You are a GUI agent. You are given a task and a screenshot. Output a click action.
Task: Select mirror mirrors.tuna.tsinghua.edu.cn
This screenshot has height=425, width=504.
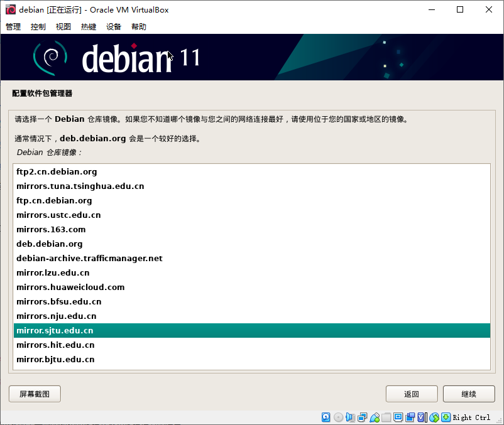pyautogui.click(x=252, y=186)
